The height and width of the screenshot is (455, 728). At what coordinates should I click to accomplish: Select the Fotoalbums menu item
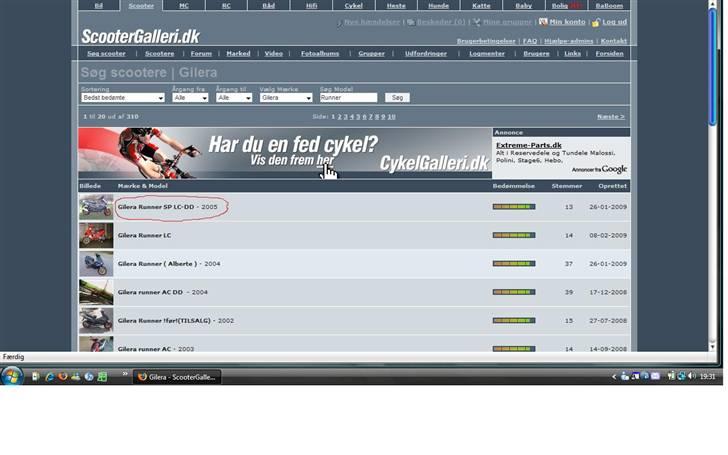click(320, 53)
